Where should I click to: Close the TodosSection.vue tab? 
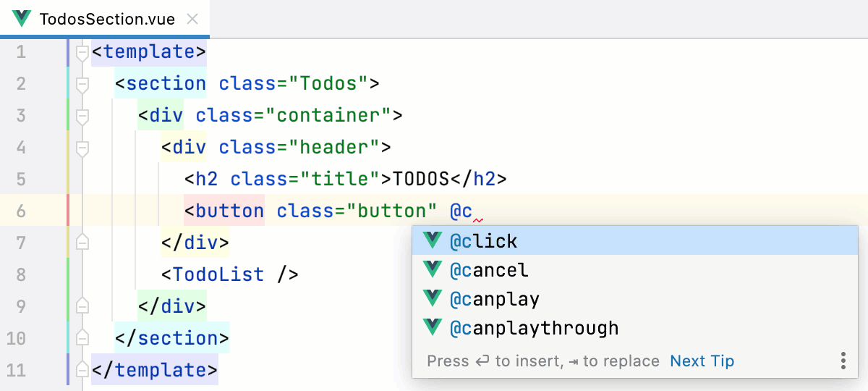pyautogui.click(x=192, y=19)
